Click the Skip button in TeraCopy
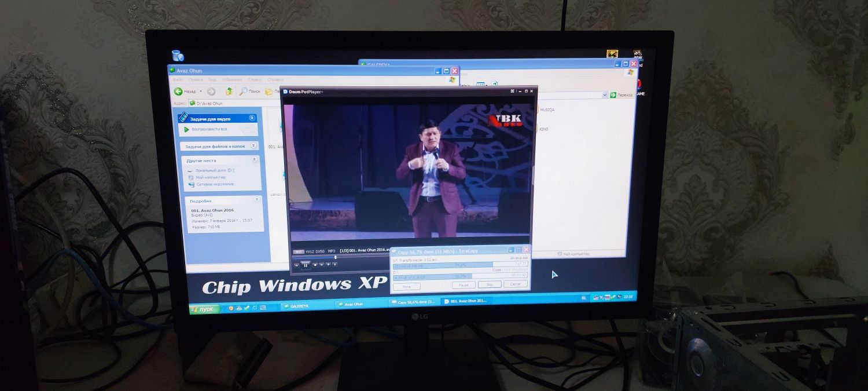This screenshot has height=391, width=868. tap(490, 284)
